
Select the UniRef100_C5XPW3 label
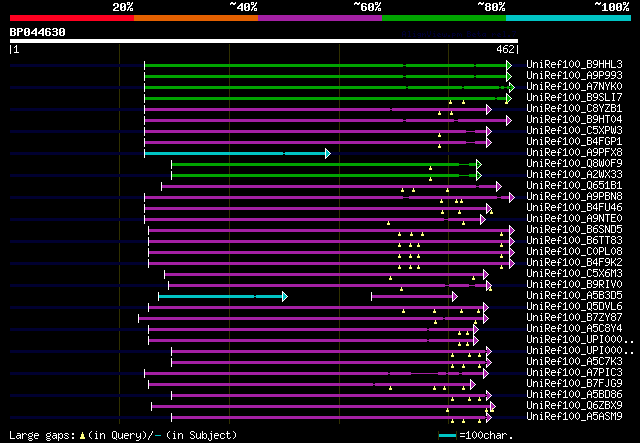(574, 131)
